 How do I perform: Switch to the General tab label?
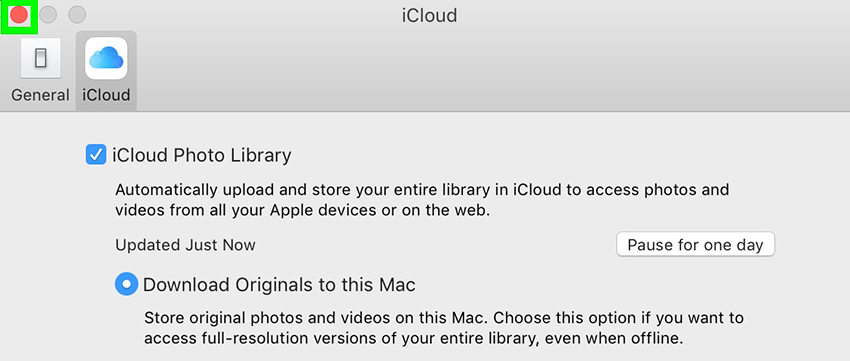pos(41,95)
